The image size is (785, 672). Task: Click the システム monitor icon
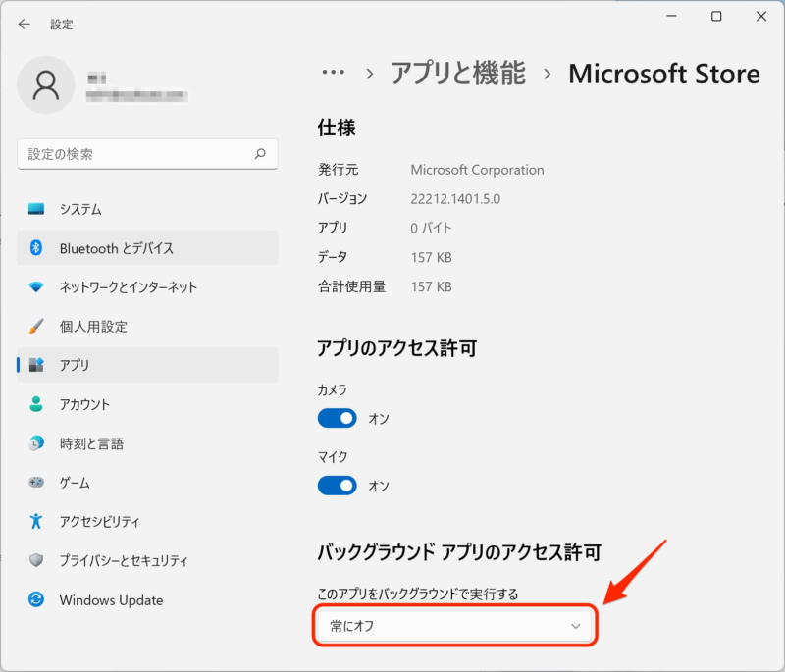coord(36,209)
